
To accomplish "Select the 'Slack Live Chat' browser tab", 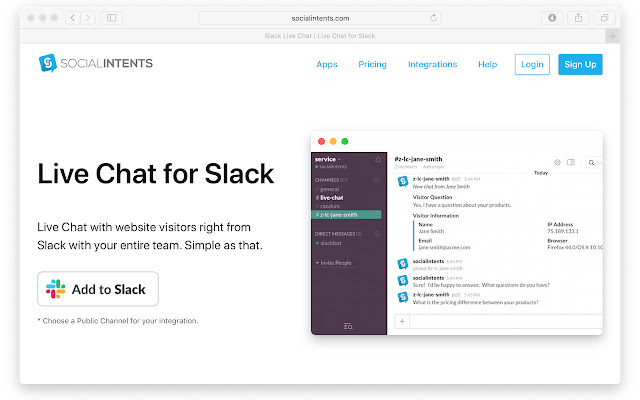I will coord(320,36).
